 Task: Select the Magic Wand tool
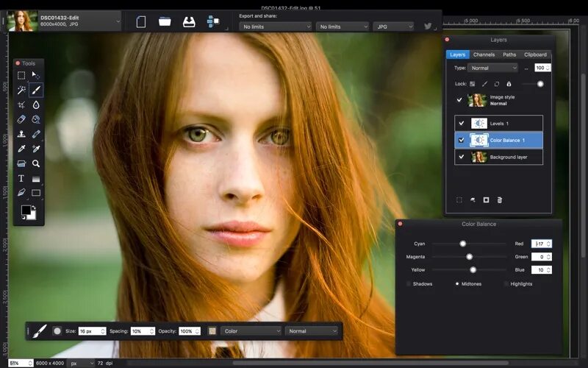[x=21, y=90]
